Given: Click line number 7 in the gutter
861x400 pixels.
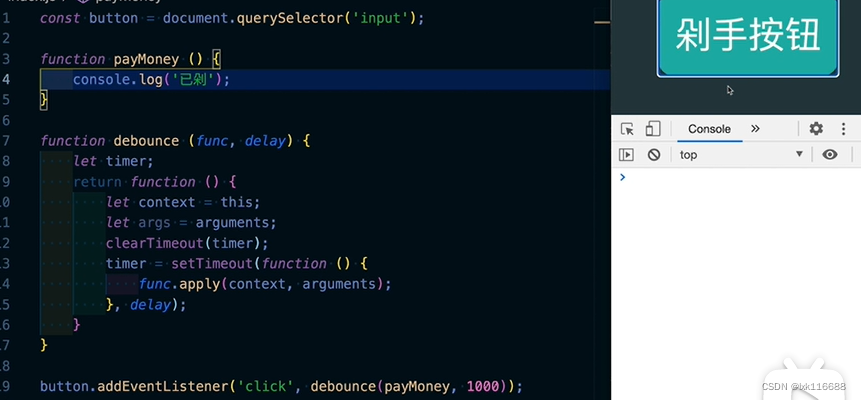Looking at the screenshot, I should [5, 141].
